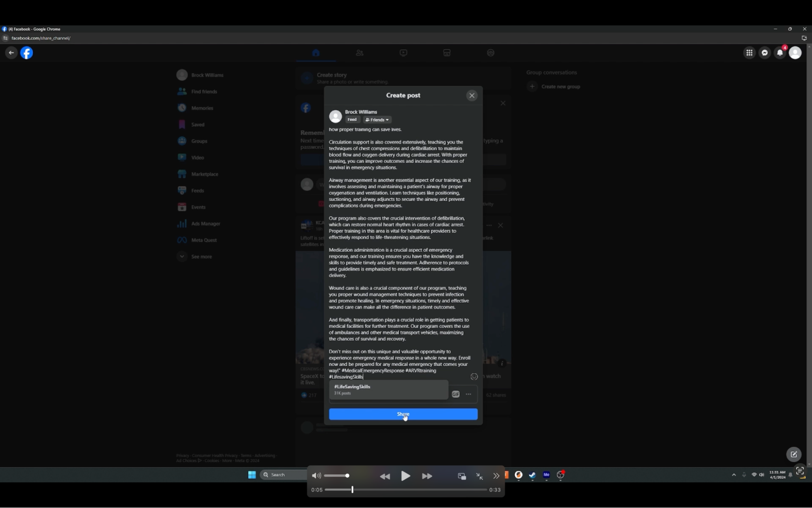Click the Cookies footer link

click(212, 461)
